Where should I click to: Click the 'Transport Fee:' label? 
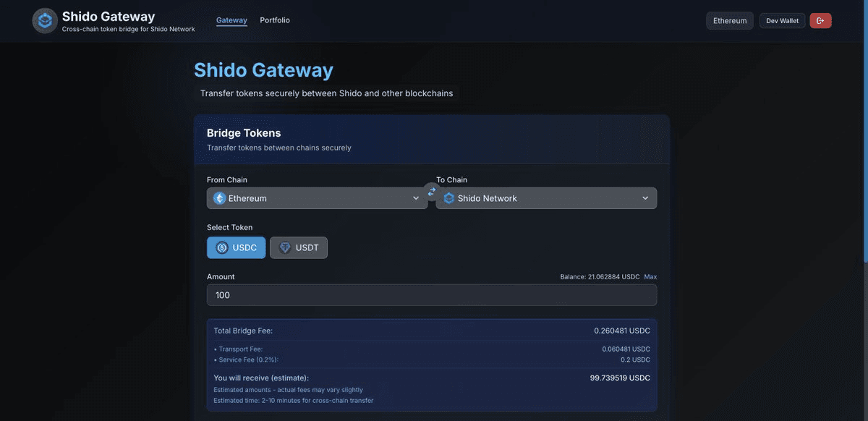pos(241,349)
